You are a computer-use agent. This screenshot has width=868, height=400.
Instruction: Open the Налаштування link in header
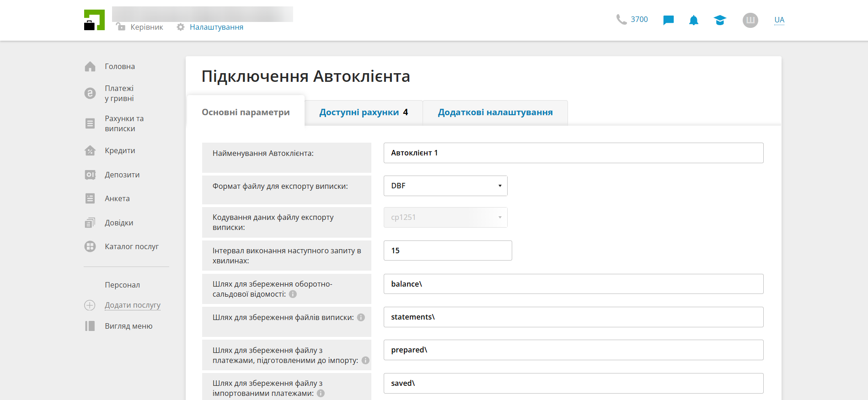click(216, 27)
